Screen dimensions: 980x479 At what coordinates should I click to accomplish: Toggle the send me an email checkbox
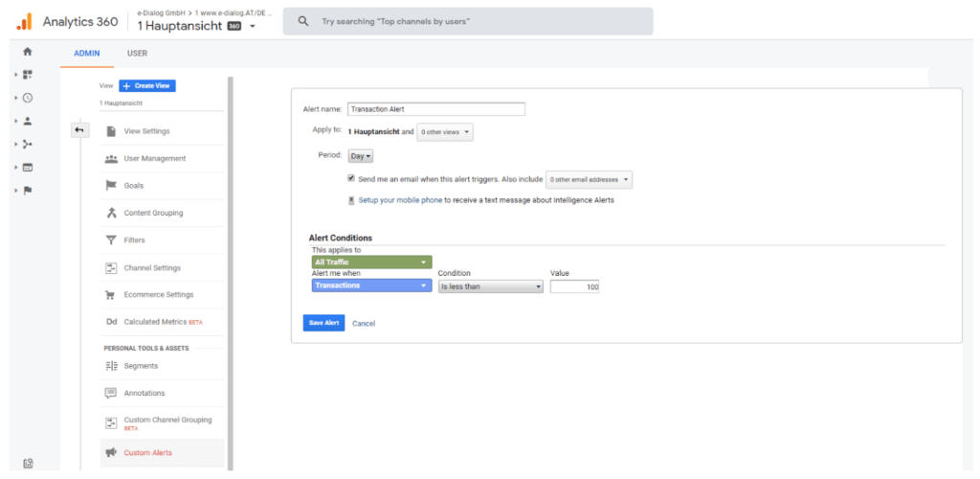[351, 178]
